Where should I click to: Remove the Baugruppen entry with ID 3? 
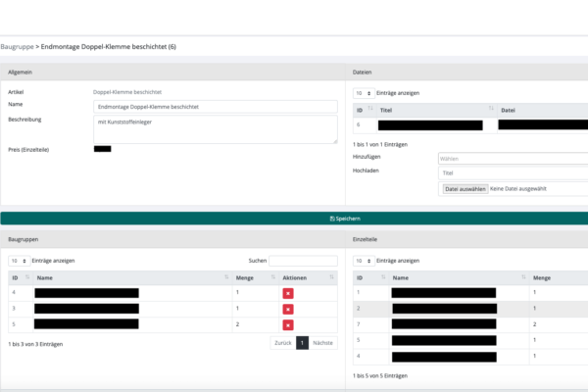click(x=288, y=309)
